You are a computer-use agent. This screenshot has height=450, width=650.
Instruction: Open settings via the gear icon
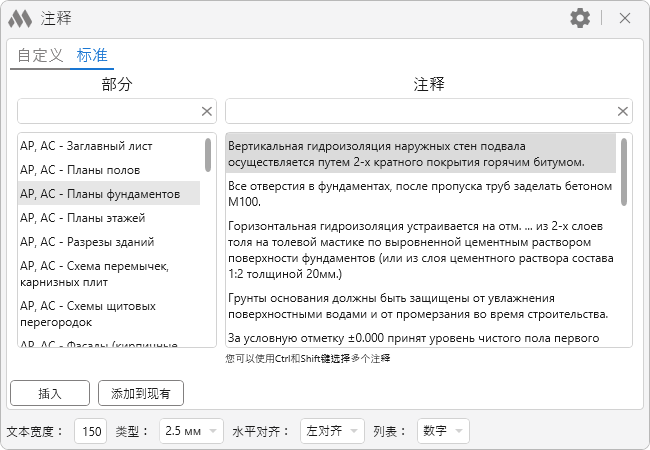coord(580,18)
